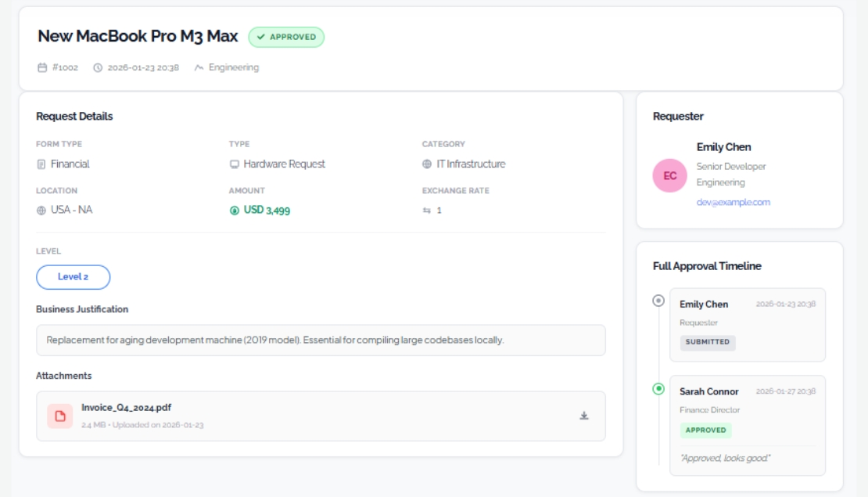
Task: Click the 2026-01-27 20:38 approval timestamp
Action: [786, 391]
